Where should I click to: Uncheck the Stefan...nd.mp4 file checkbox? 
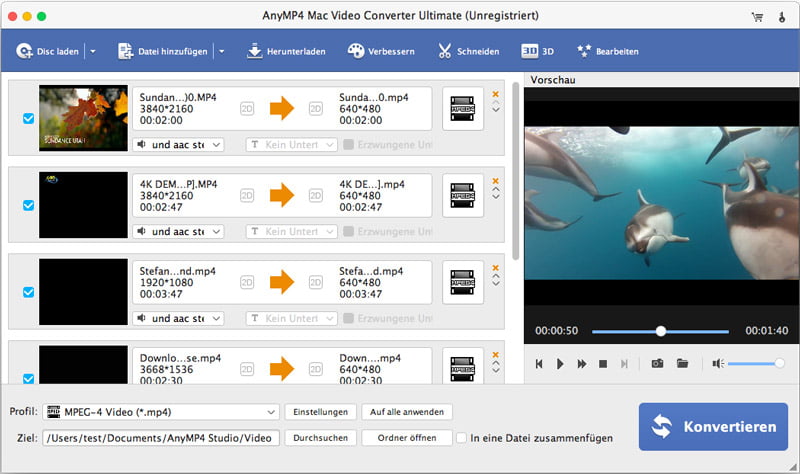click(29, 292)
